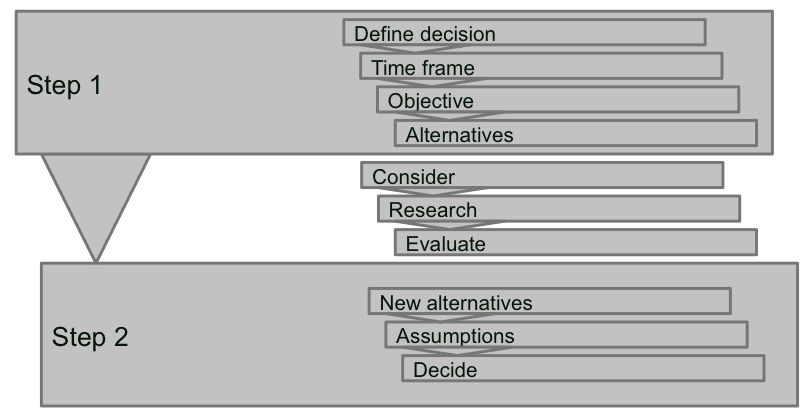Select the Time frame box
Viewport: 809px width, 414px height.
(x=541, y=67)
